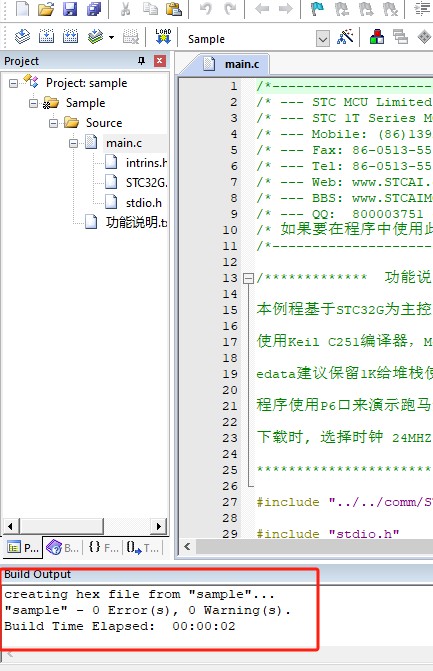Stop build icon
Screen dimensions: 433x671
(131, 37)
